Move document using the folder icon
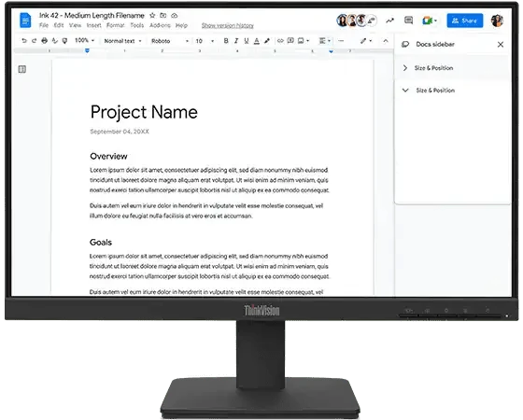523x420 pixels. [163, 15]
